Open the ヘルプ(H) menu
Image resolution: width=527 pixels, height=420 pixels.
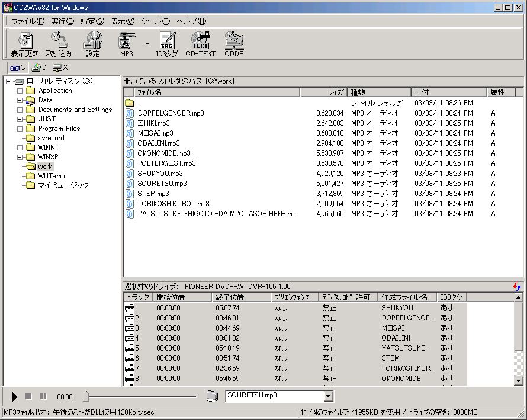tap(191, 21)
